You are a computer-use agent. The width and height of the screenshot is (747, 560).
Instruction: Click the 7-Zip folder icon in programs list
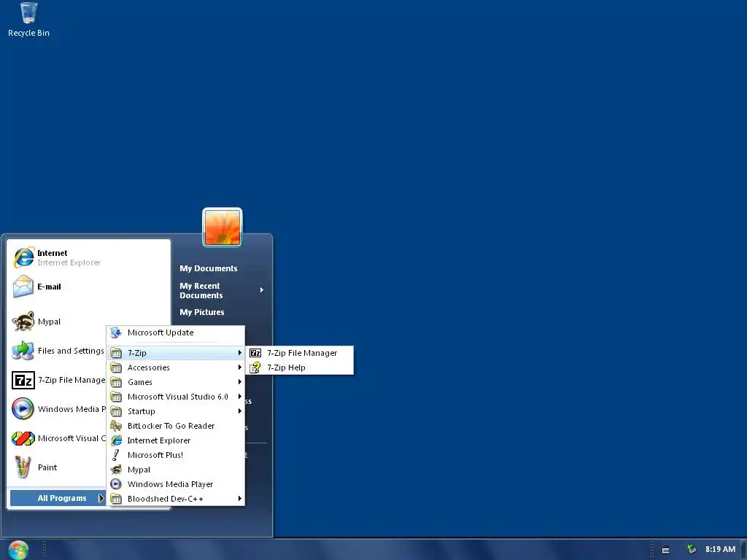point(116,353)
